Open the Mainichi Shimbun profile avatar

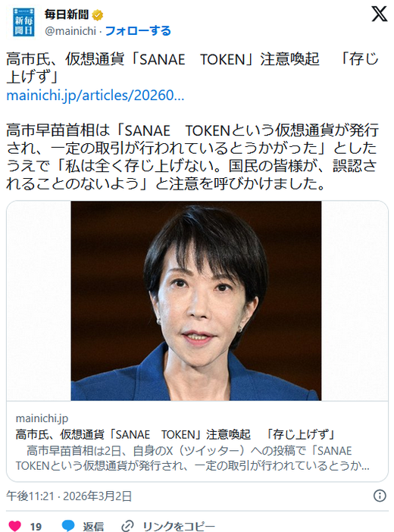click(x=23, y=23)
